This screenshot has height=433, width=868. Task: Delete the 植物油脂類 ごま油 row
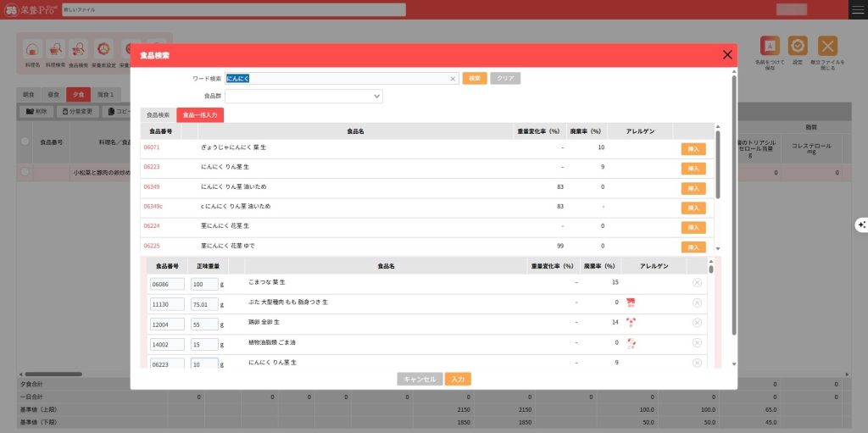[697, 343]
